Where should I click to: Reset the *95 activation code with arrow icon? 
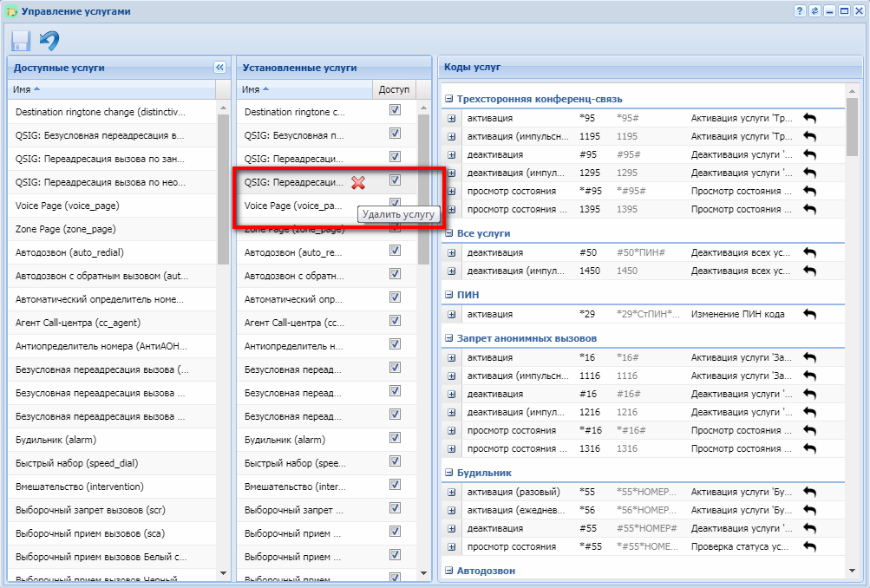[x=809, y=118]
